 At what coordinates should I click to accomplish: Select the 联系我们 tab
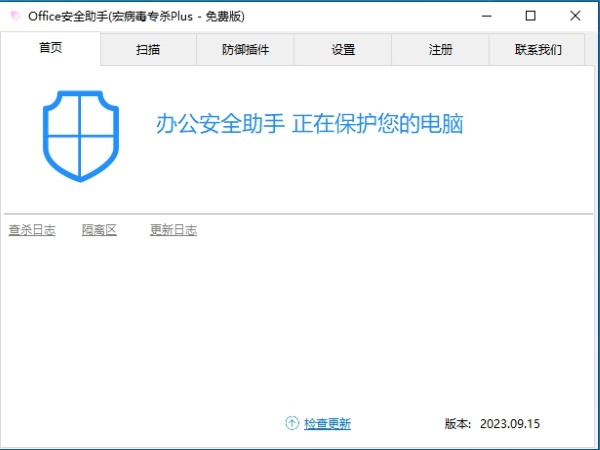click(x=538, y=49)
